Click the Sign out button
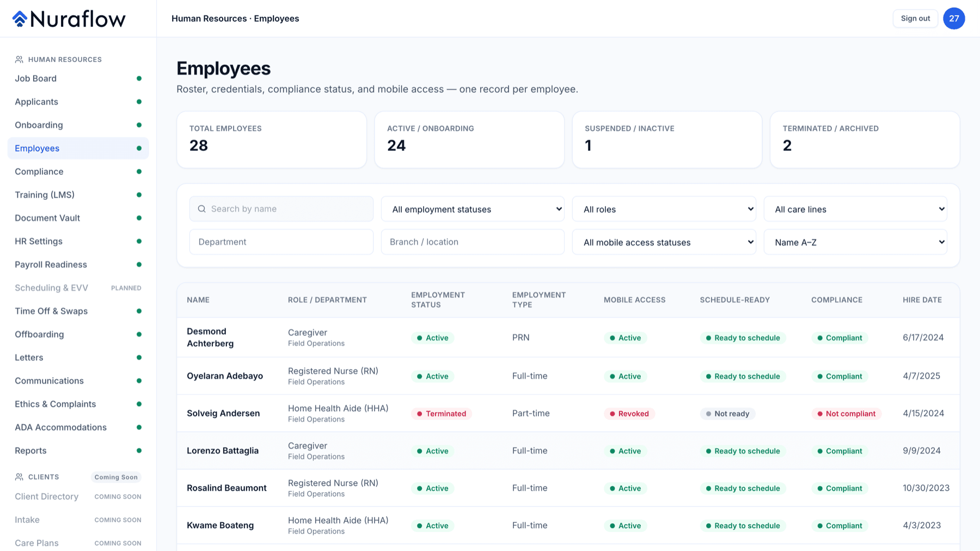 pyautogui.click(x=915, y=19)
